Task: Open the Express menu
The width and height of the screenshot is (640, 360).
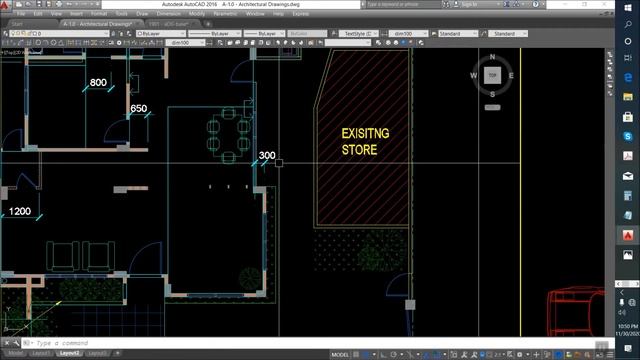Action: (x=300, y=14)
